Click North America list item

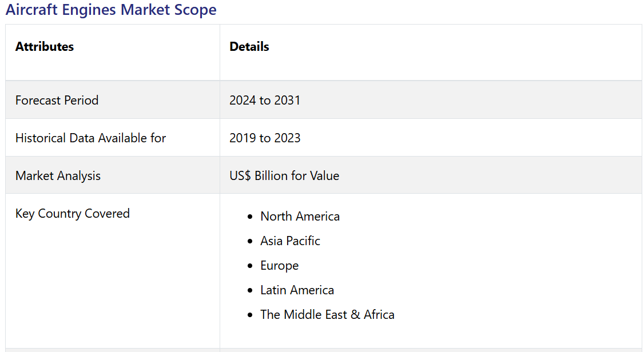click(x=300, y=216)
